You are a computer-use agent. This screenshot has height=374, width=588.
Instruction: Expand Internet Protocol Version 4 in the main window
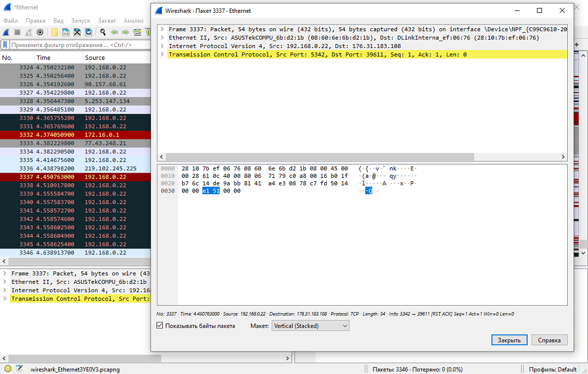pos(4,290)
